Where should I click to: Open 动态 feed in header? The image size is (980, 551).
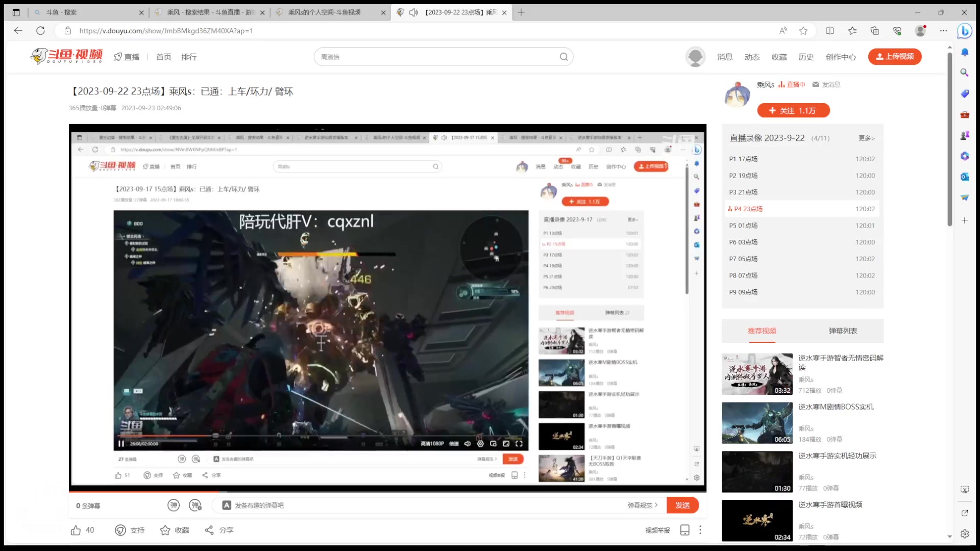[x=752, y=57]
